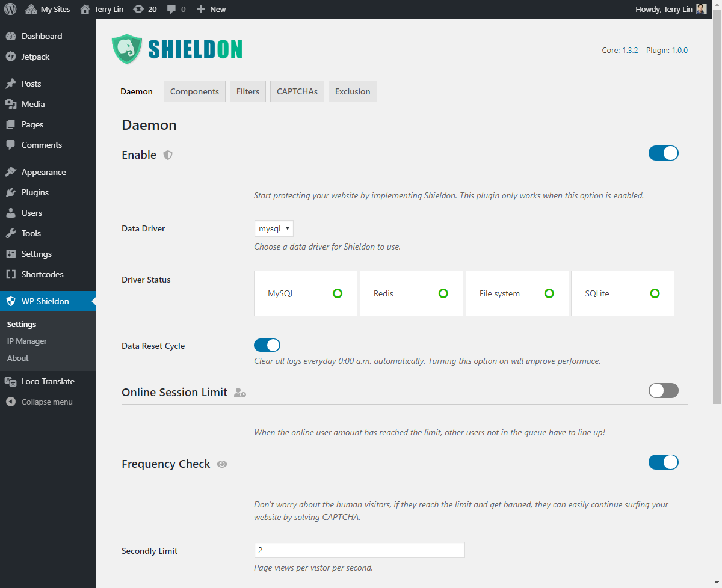Click the Tools wrench icon
722x588 pixels.
11,233
